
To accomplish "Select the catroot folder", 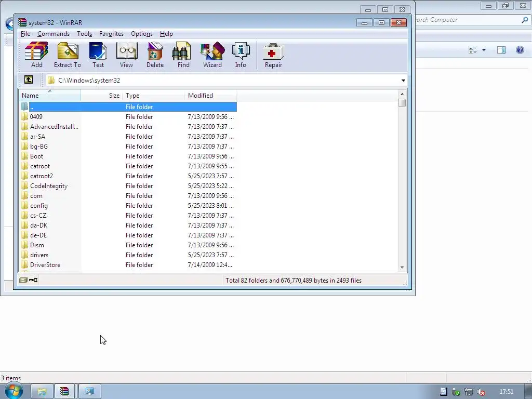I will click(x=128, y=166).
